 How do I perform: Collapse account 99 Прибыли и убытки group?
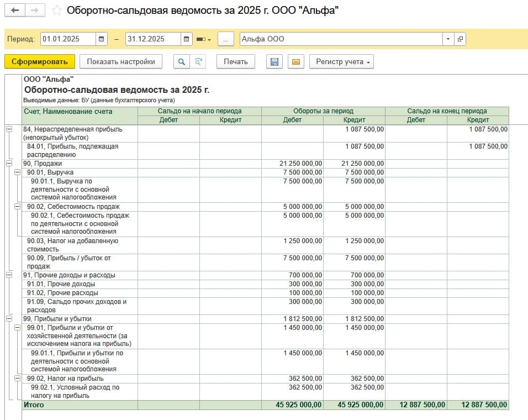coord(9,319)
